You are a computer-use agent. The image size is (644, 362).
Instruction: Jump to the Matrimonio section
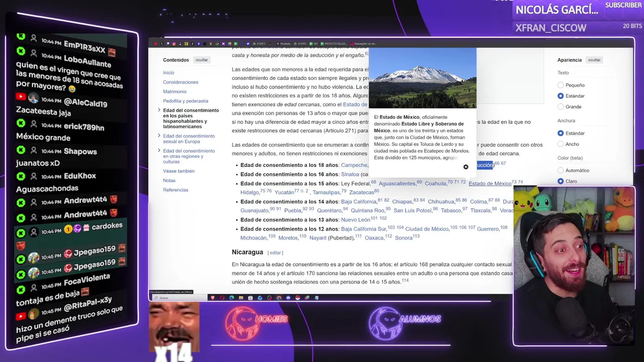pyautogui.click(x=175, y=92)
